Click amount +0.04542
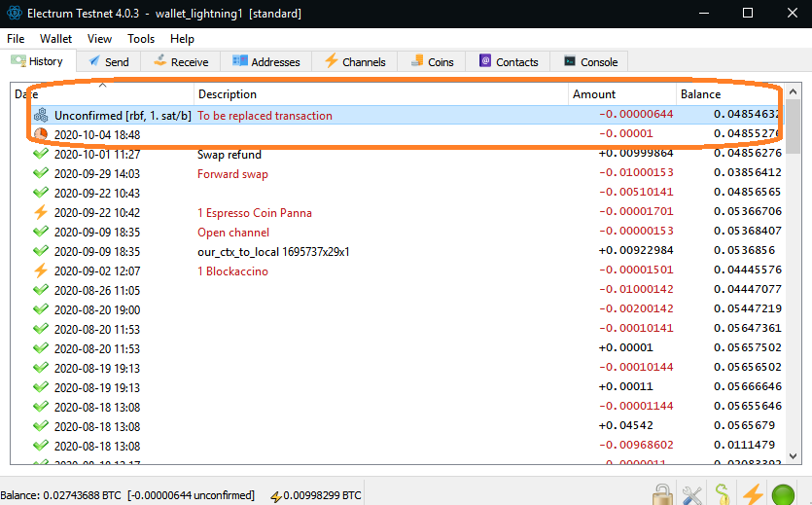This screenshot has height=505, width=812. [x=625, y=426]
